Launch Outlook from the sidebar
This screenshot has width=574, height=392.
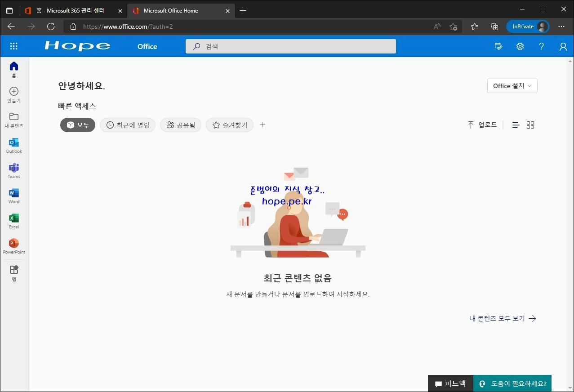click(14, 145)
